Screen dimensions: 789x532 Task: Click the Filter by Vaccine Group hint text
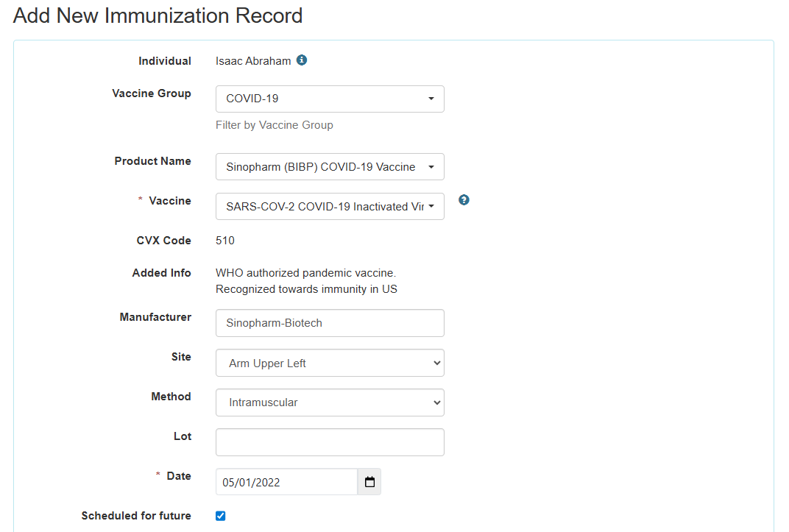pos(274,125)
